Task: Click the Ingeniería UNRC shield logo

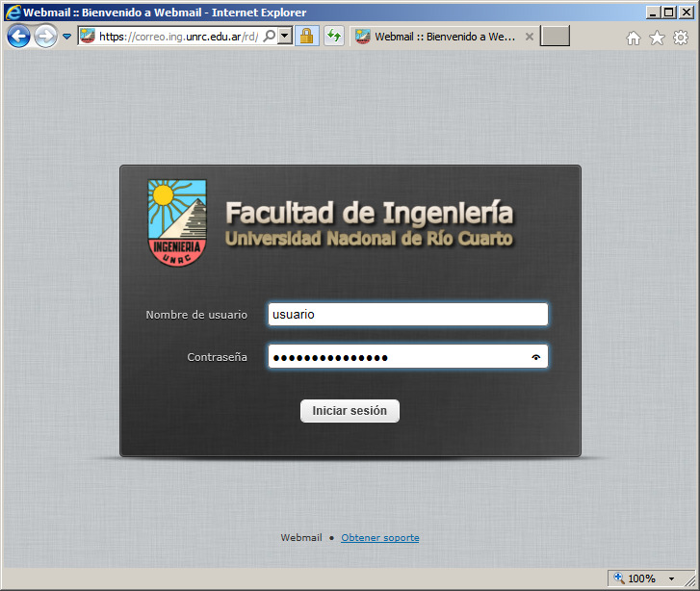Action: click(177, 222)
